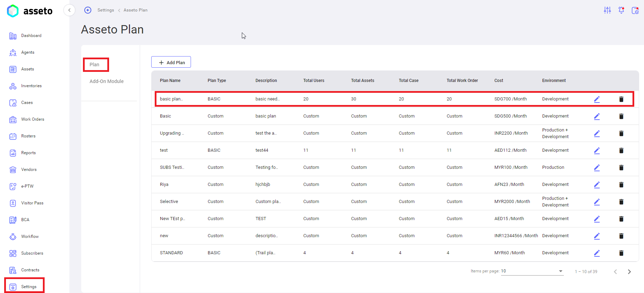Open notifications bell icon in header
Viewport: 644px width, 293px height.
click(x=621, y=10)
